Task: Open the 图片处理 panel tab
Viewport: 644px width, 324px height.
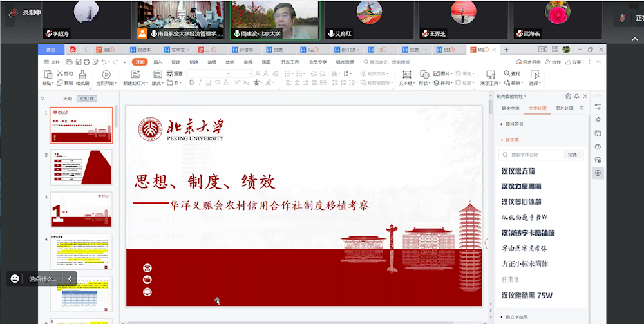Action: coord(564,108)
